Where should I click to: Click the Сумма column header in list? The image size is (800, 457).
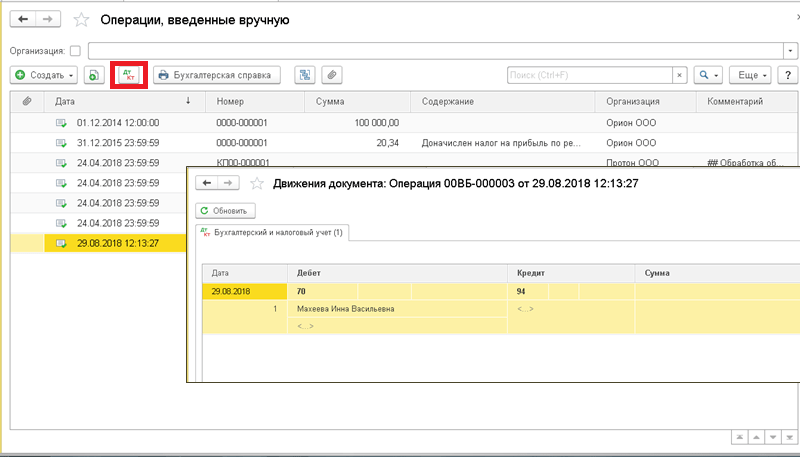pyautogui.click(x=357, y=101)
